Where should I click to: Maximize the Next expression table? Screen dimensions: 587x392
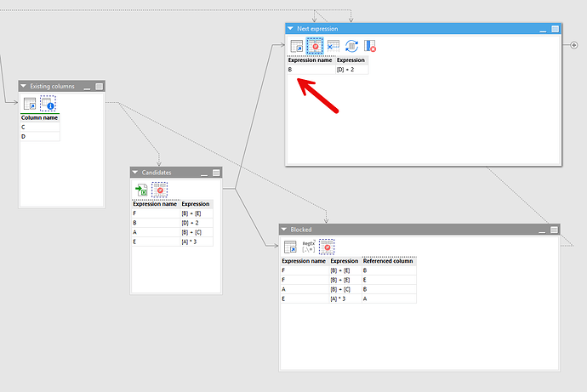click(556, 29)
